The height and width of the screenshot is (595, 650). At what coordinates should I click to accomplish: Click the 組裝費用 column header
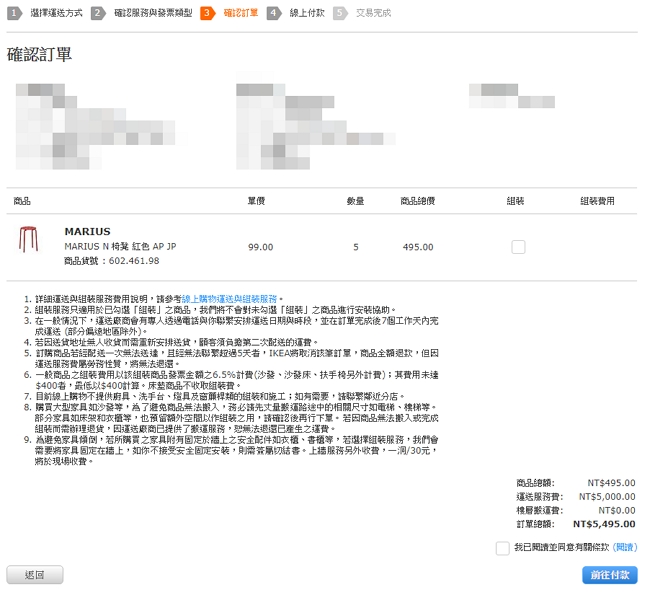tap(597, 201)
